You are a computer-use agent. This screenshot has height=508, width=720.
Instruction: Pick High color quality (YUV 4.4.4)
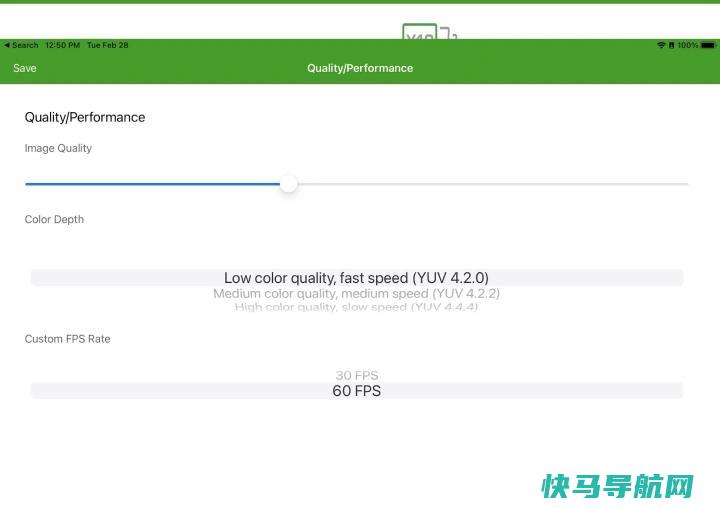(356, 307)
